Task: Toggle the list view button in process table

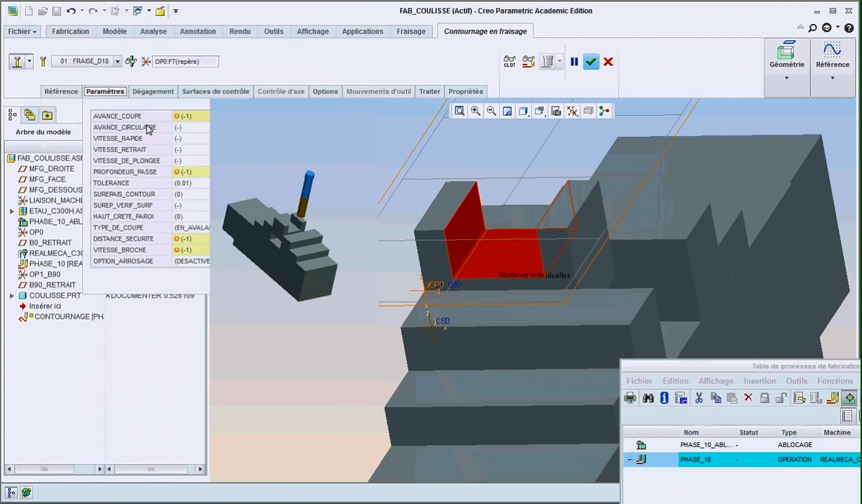Action: coord(847,416)
